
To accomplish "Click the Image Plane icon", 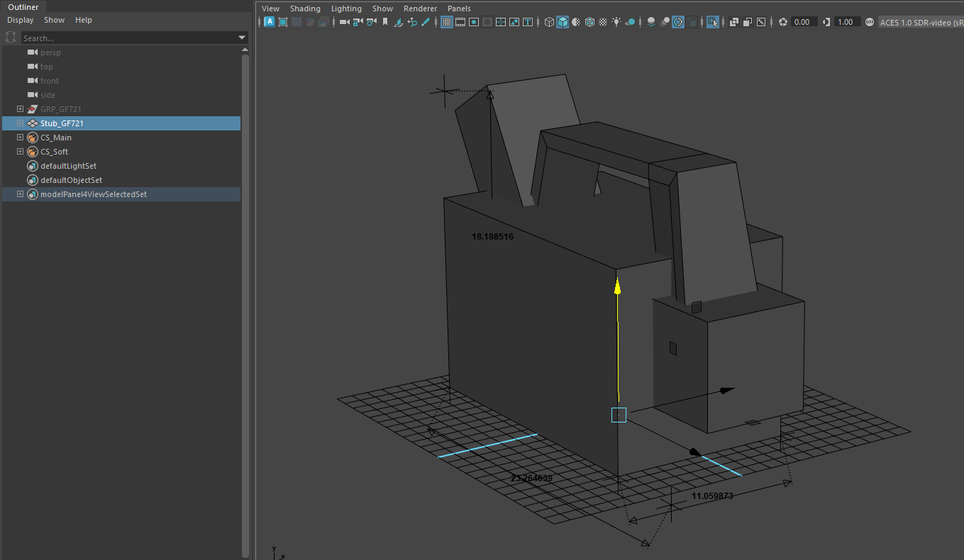I will click(399, 22).
